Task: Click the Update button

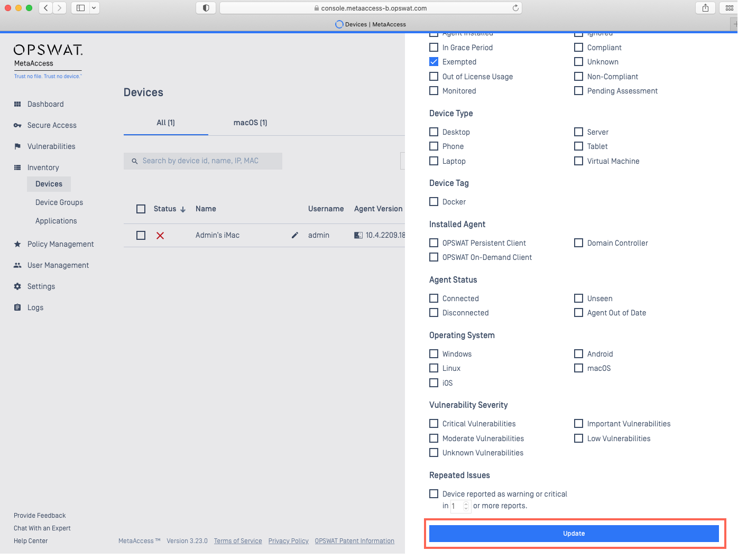Action: coord(574,534)
